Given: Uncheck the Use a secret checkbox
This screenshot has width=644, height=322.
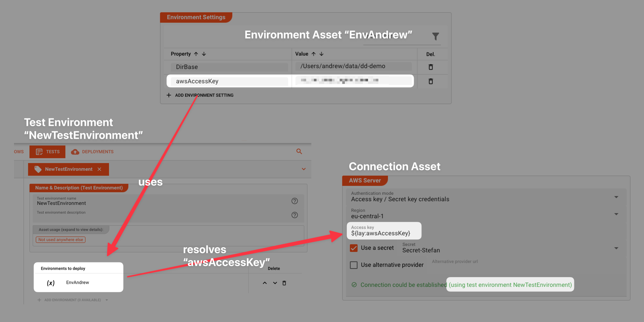Looking at the screenshot, I should (x=354, y=248).
